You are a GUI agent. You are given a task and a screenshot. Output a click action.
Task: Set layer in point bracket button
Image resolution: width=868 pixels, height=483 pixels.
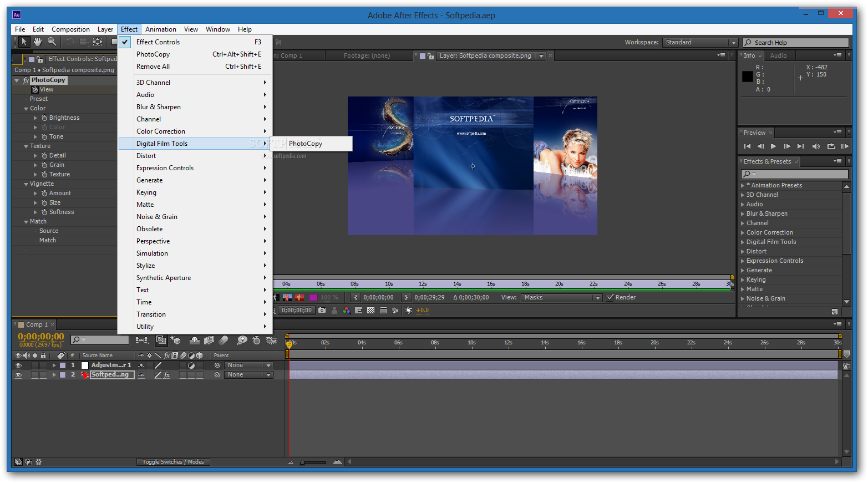tap(356, 297)
